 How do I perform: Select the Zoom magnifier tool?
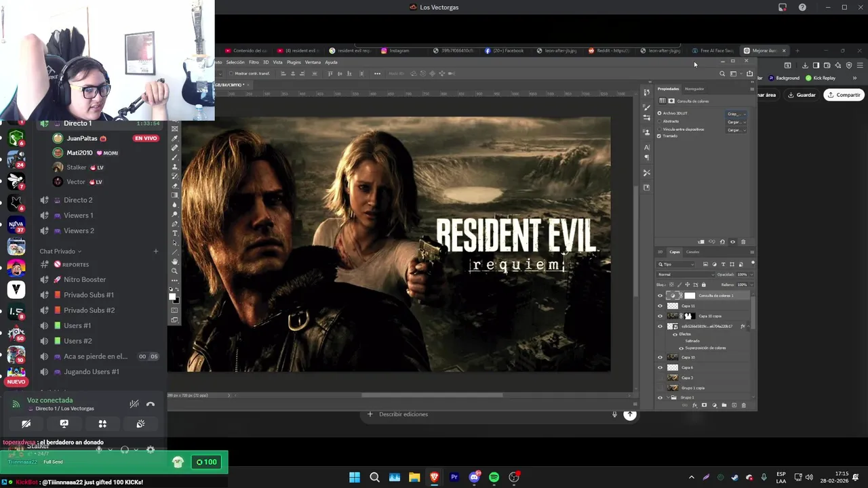point(174,271)
